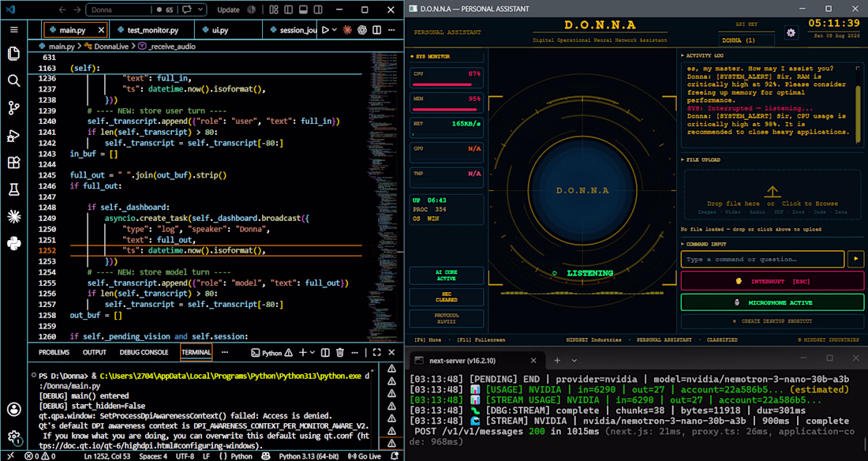Go forward in VS Code navigation

pyautogui.click(x=77, y=10)
